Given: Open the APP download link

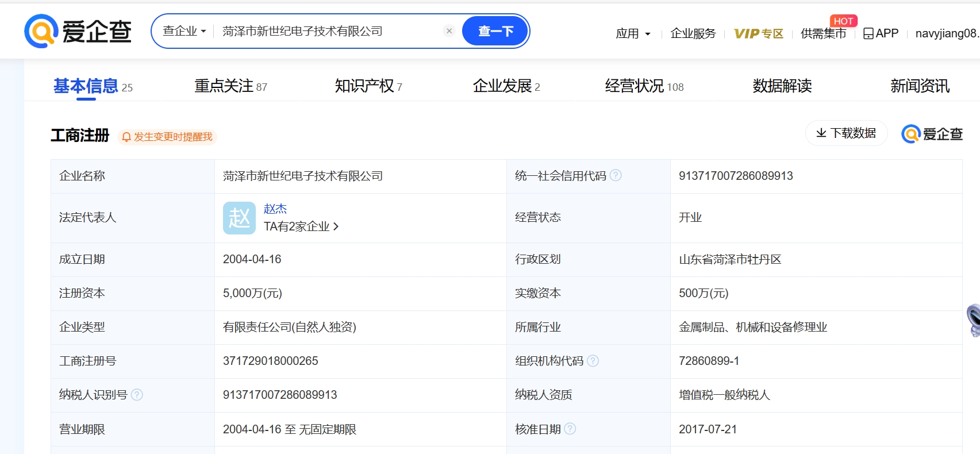Looking at the screenshot, I should [881, 33].
